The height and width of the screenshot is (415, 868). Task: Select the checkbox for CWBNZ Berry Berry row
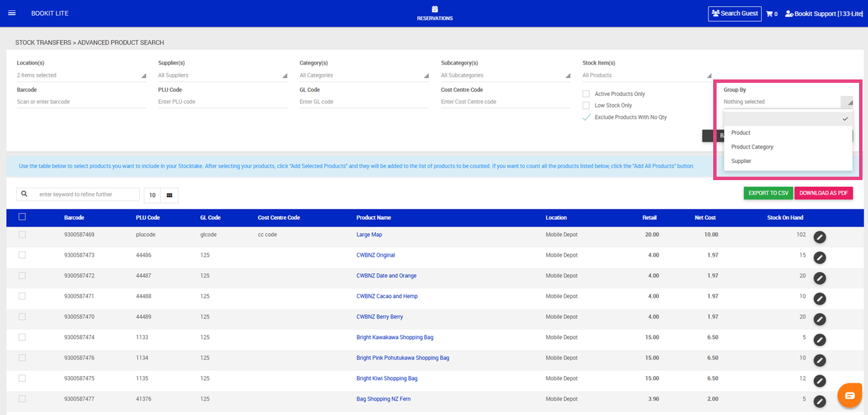click(22, 316)
